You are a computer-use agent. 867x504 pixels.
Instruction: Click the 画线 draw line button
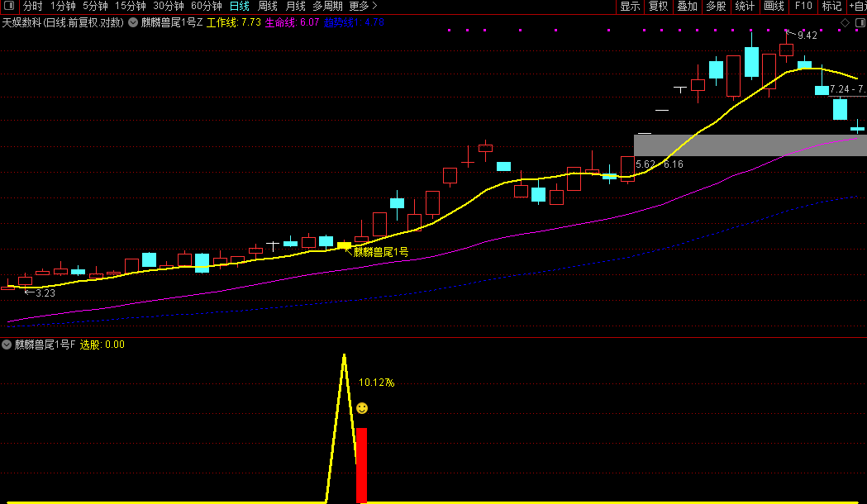774,6
